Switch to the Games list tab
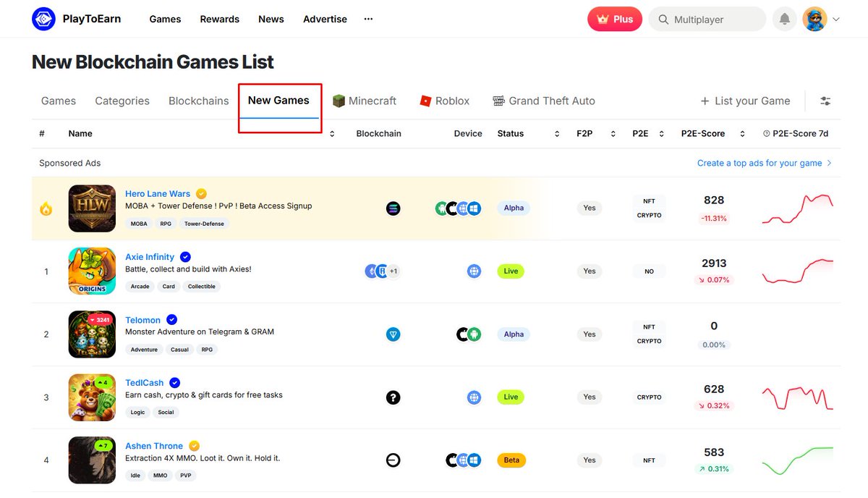868x498 pixels. click(x=59, y=101)
